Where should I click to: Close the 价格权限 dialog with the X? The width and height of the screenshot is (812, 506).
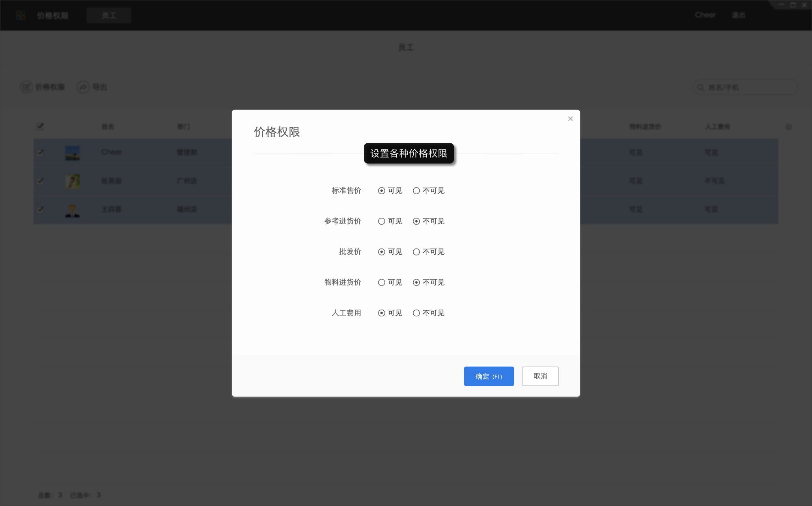(x=570, y=119)
